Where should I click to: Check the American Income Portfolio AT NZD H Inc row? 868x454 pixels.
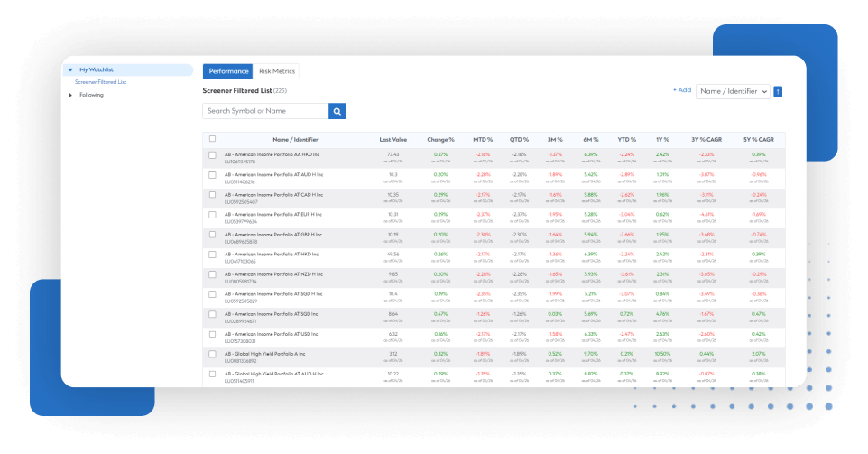[213, 275]
